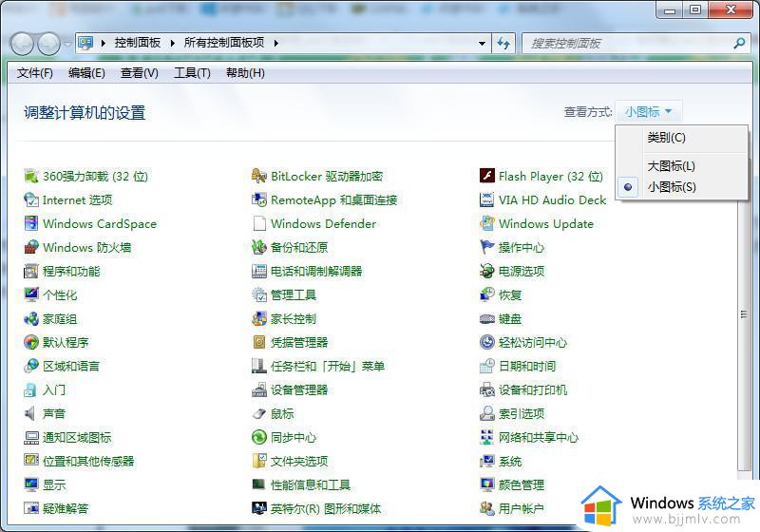Click the VIA HD Audio Deck icon
Viewport: 760px width, 532px height.
tap(487, 199)
